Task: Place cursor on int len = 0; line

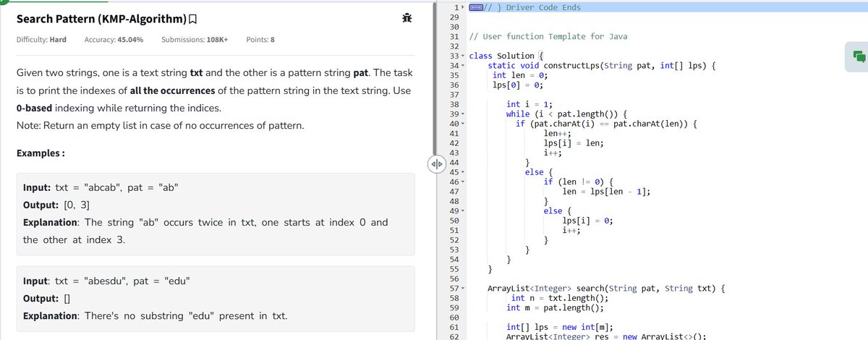Action: [x=520, y=75]
